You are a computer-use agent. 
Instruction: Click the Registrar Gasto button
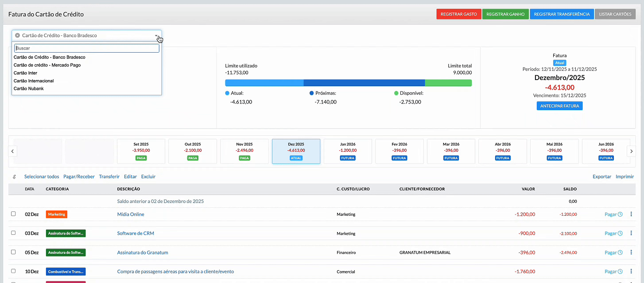pos(458,14)
